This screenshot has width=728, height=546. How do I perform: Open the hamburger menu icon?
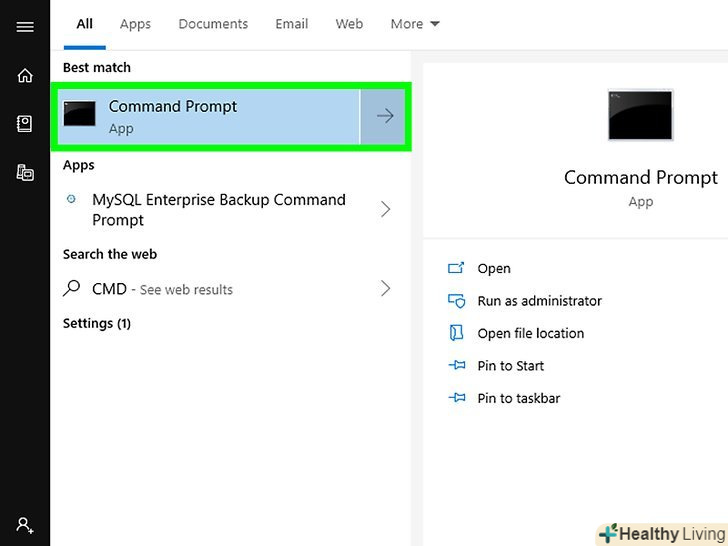click(25, 27)
